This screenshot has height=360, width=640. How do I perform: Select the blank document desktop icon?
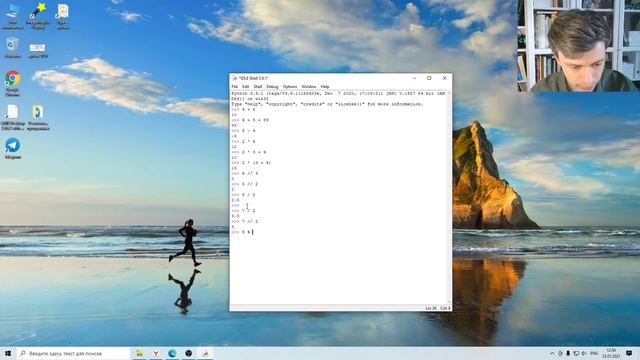pos(13,118)
